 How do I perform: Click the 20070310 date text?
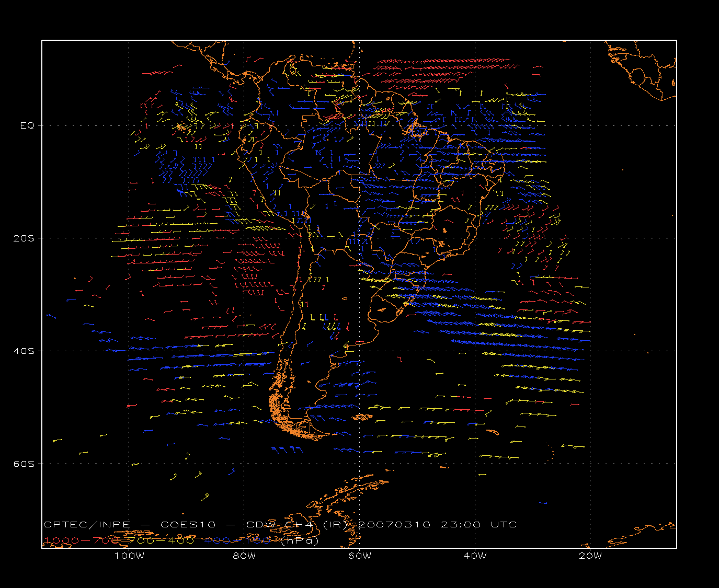click(394, 525)
